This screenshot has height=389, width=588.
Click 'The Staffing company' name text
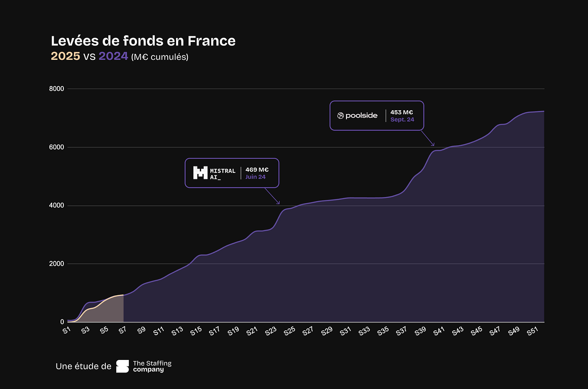pyautogui.click(x=152, y=366)
